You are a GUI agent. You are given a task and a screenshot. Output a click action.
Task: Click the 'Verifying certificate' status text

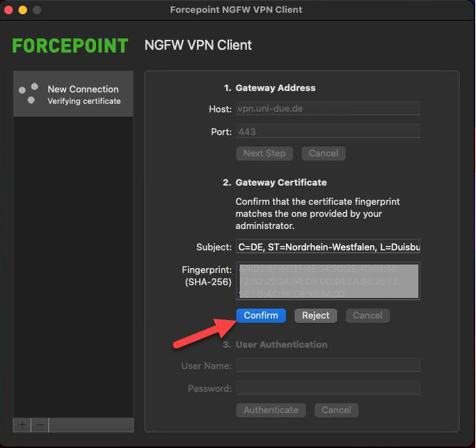84,101
